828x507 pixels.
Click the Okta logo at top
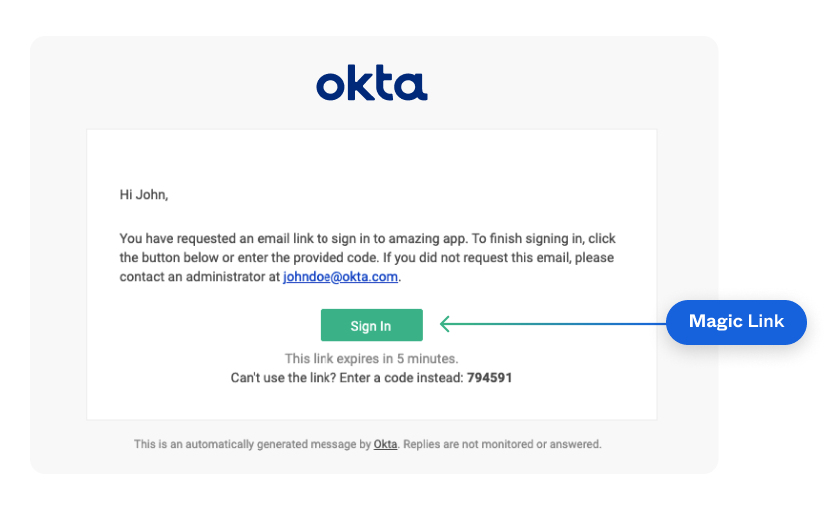(371, 85)
